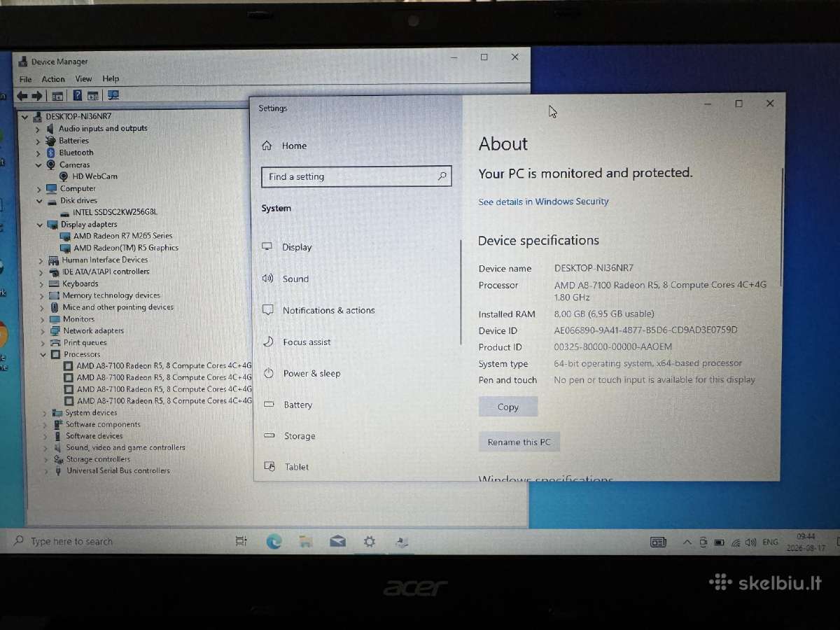
Task: Select AMD Radeon R7 M265 Series adapter
Action: click(122, 236)
